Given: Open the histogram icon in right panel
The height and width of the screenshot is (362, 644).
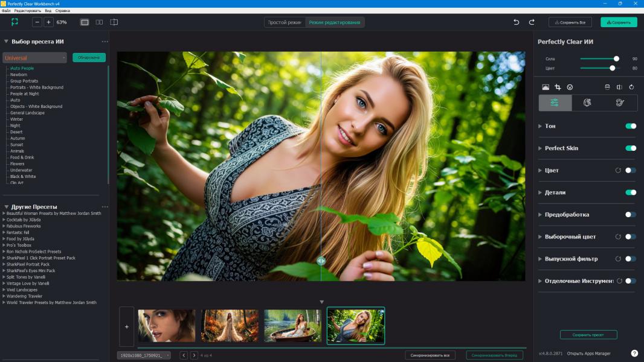Looking at the screenshot, I should [x=546, y=87].
